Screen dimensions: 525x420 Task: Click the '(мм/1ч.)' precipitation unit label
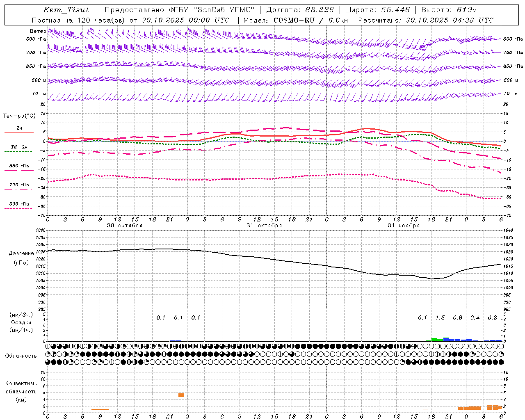click(21, 330)
